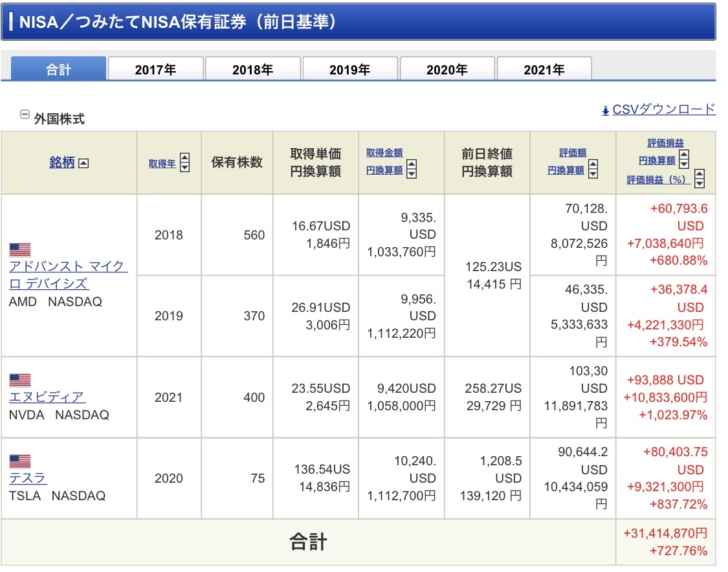Click the sort arrow icon next to 銘柄
The width and height of the screenshot is (728, 572).
click(x=83, y=163)
